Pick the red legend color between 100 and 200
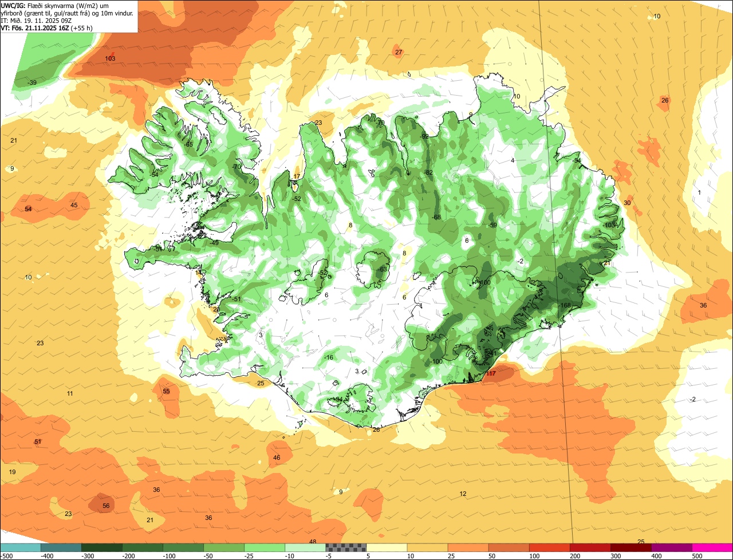The height and width of the screenshot is (560, 733). click(550, 547)
